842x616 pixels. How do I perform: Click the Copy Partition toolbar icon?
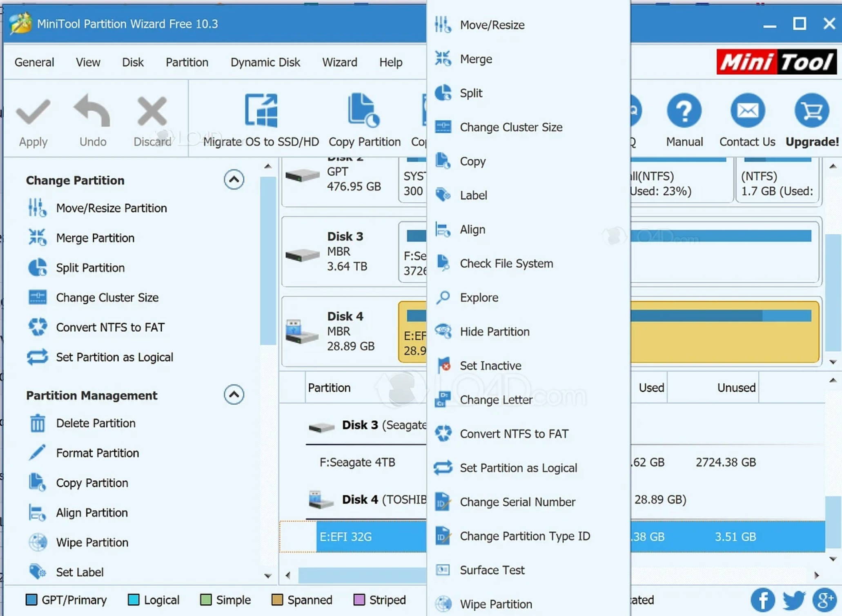[x=364, y=110]
